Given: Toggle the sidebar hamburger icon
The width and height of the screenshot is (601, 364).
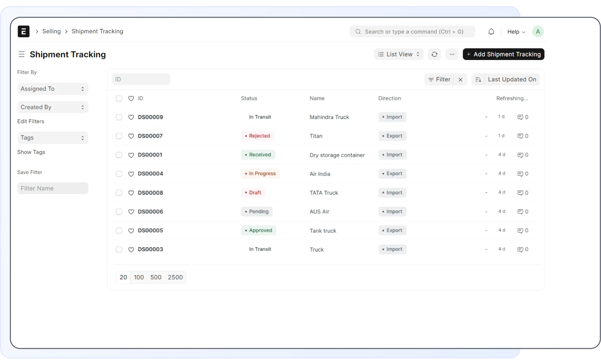Looking at the screenshot, I should pos(21,54).
